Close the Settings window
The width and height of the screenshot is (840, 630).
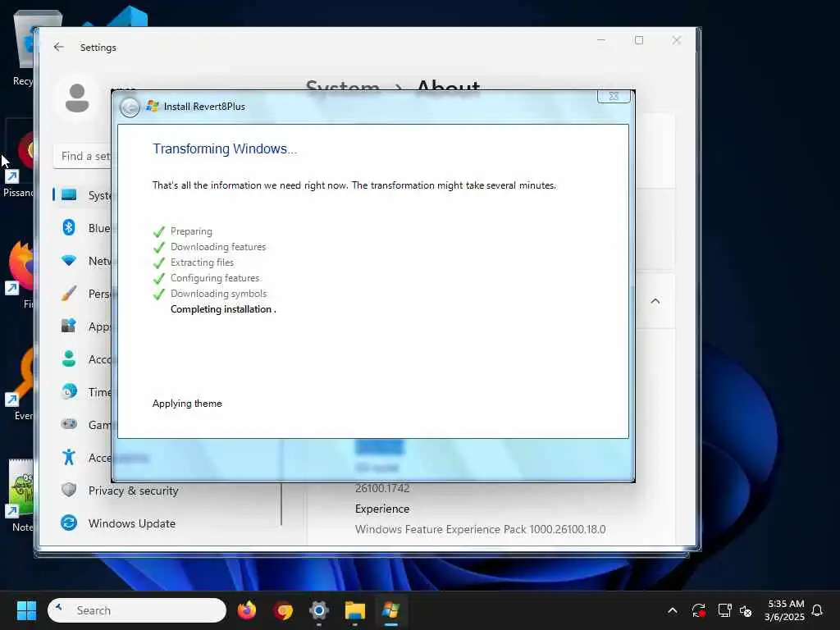[677, 40]
